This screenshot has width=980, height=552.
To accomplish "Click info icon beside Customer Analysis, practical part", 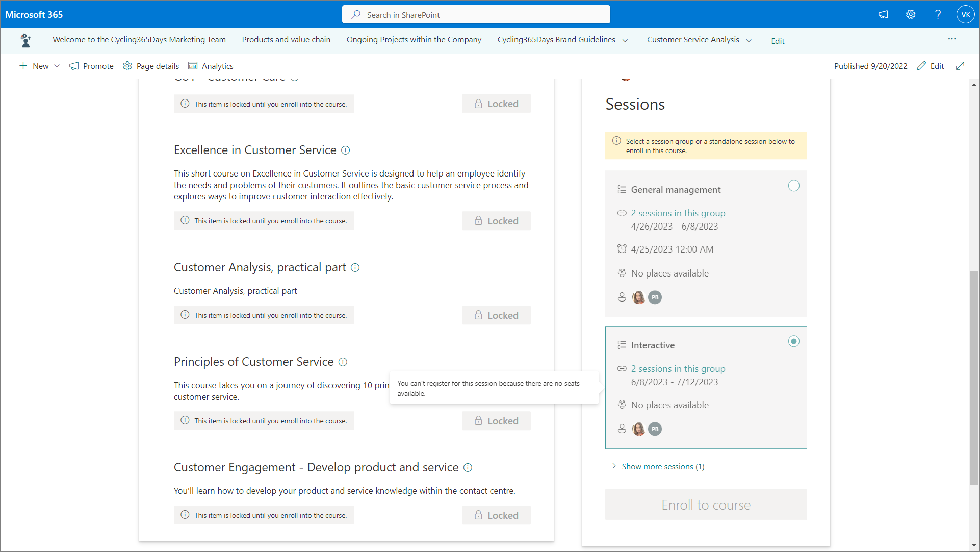I will point(355,267).
